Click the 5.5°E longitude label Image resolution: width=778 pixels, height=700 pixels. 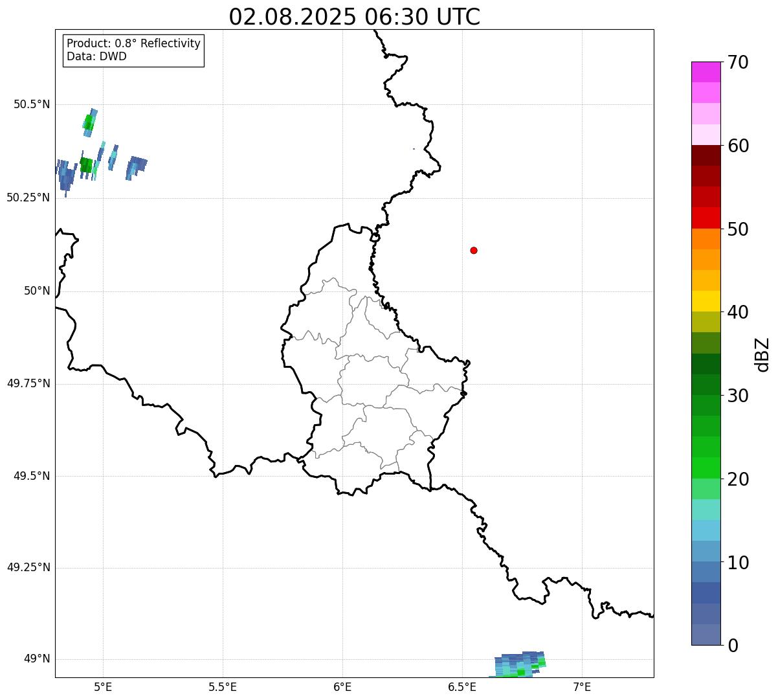pyautogui.click(x=223, y=687)
